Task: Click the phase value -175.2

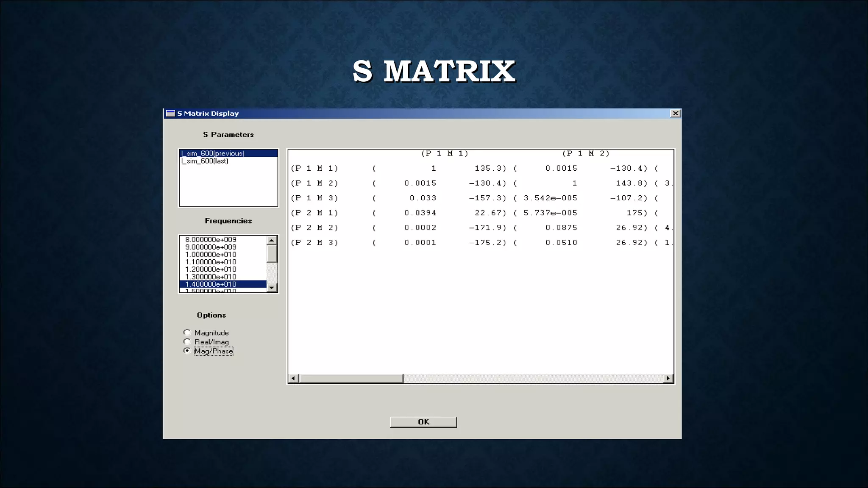Action: (x=485, y=242)
